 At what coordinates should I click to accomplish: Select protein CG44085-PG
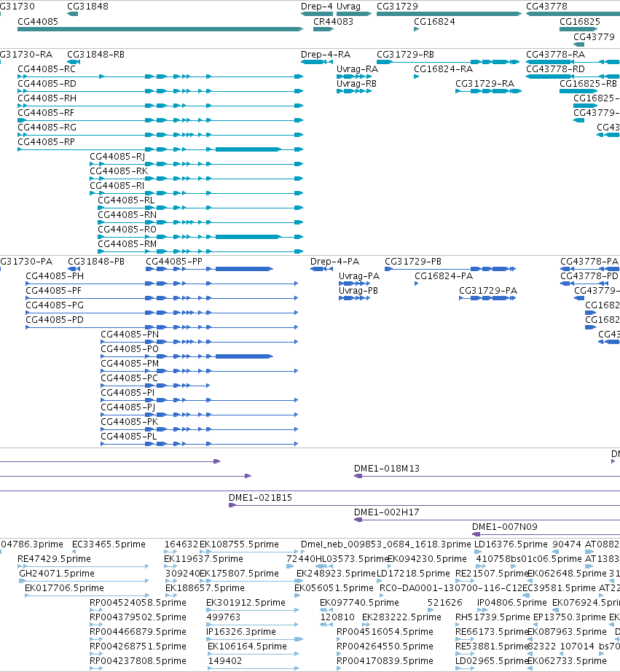coord(55,305)
